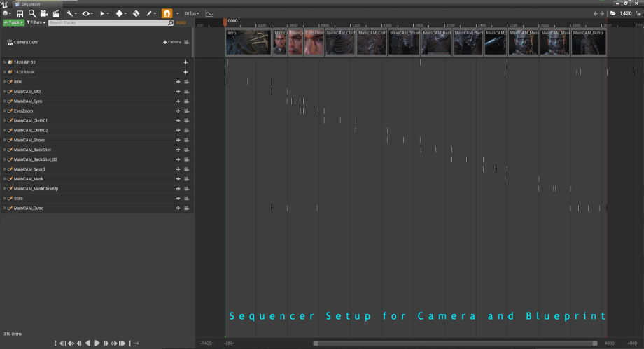The image size is (644, 349).
Task: Lock viewport to Camera Cuts track
Action: pyautogui.click(x=187, y=42)
